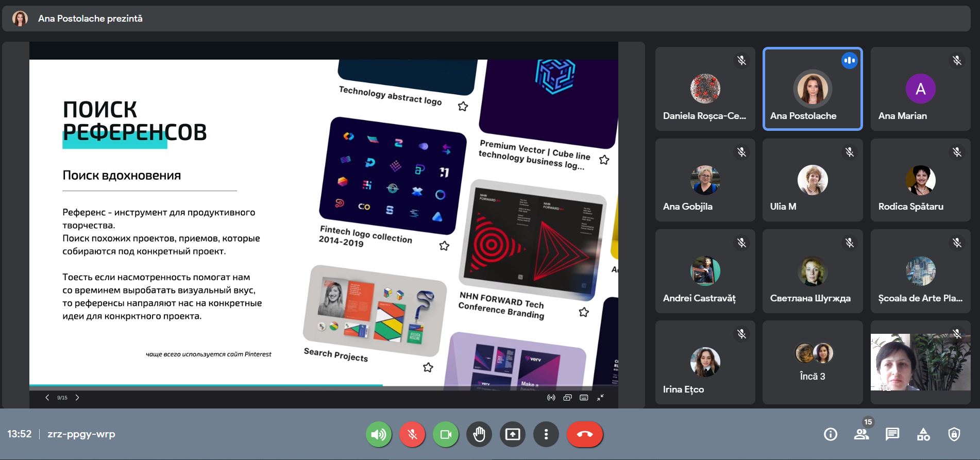This screenshot has height=460, width=980.
Task: Open the three-dot more options menu
Action: point(546,434)
